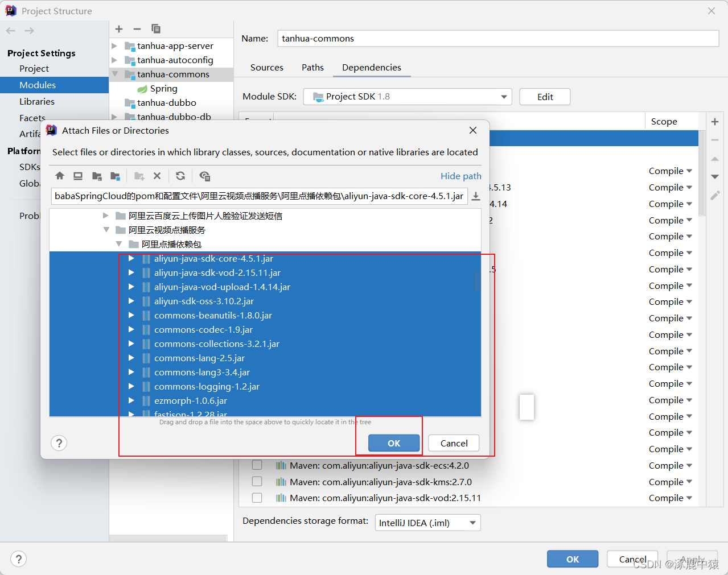
Task: Select tanhua-autoconfig module
Action: pyautogui.click(x=175, y=60)
